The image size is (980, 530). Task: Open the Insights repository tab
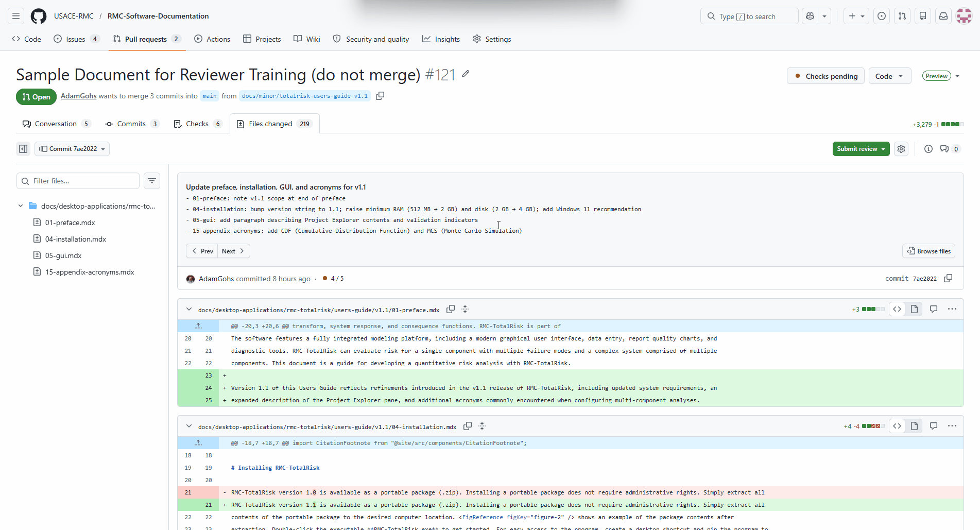click(x=441, y=39)
